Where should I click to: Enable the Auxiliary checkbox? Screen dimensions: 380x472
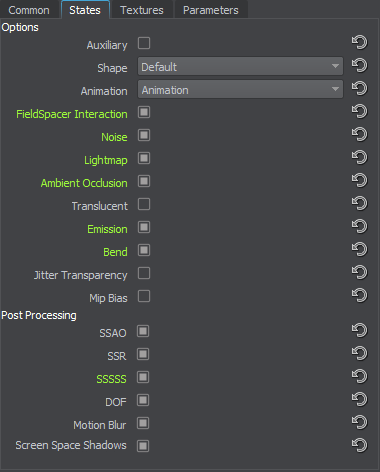click(144, 43)
